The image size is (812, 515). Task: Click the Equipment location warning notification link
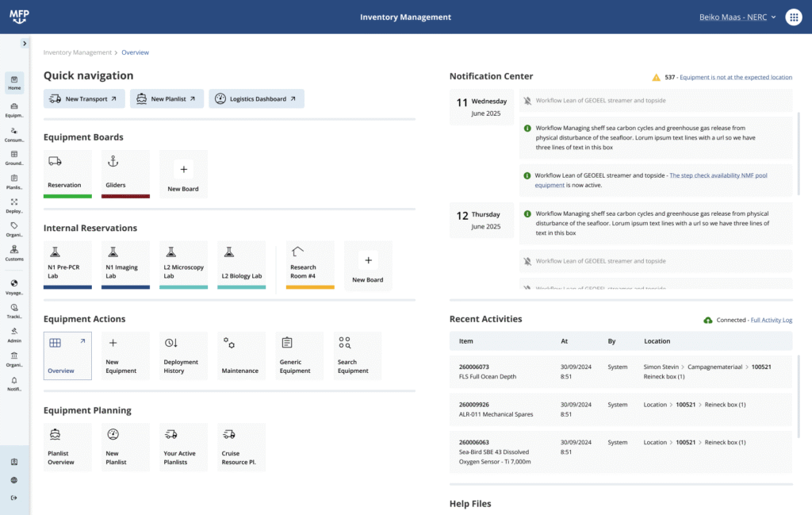[737, 77]
